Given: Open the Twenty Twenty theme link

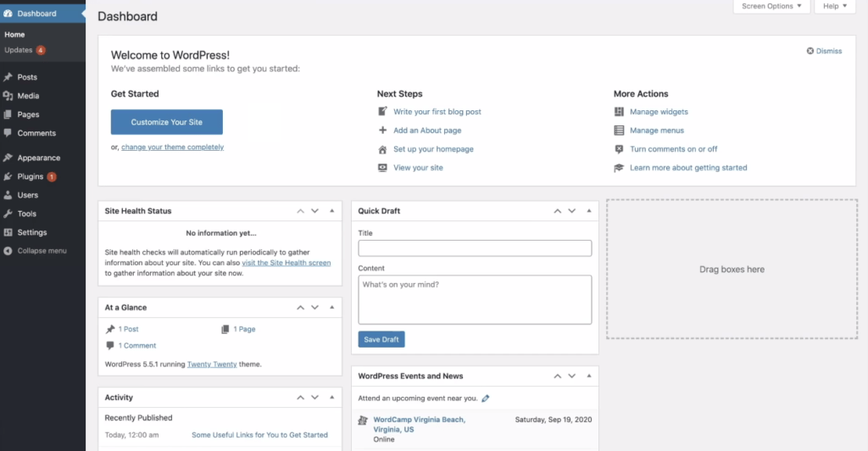Looking at the screenshot, I should tap(211, 365).
